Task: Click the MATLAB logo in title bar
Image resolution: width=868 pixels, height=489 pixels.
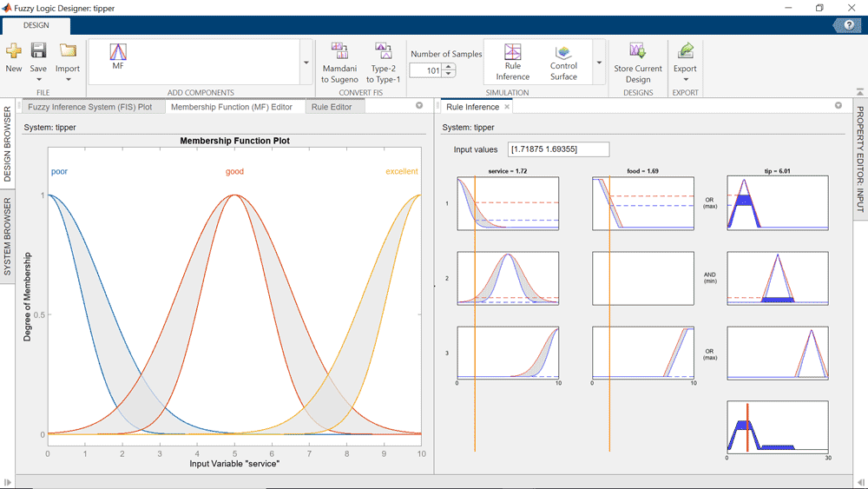Action: (7, 8)
